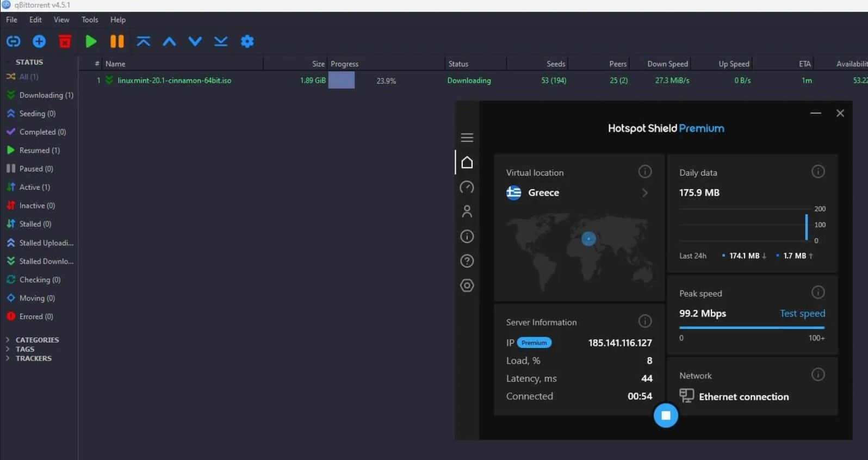Open the View menu
This screenshot has height=460, width=868.
tap(61, 20)
